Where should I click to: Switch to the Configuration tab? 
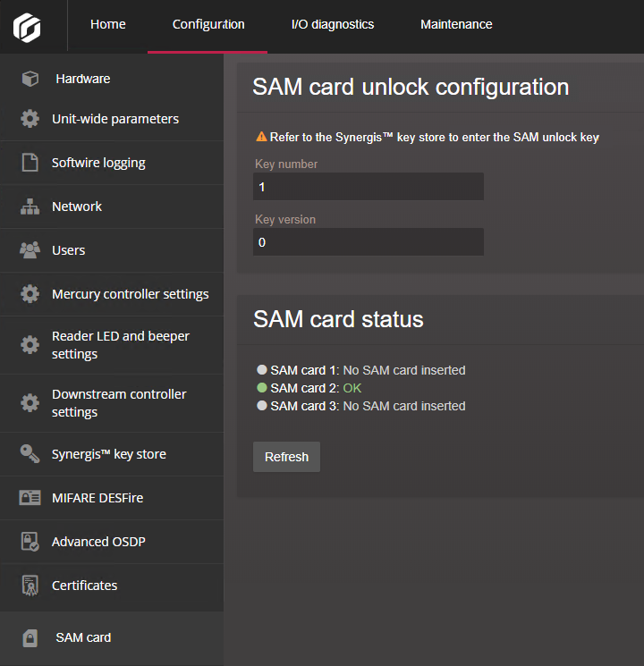point(208,24)
